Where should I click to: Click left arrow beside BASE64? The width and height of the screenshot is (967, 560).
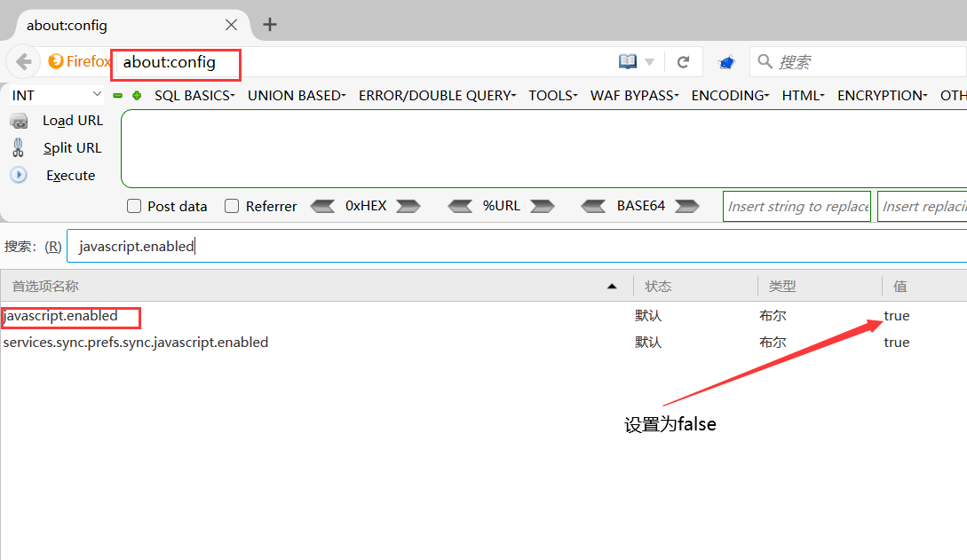[594, 206]
